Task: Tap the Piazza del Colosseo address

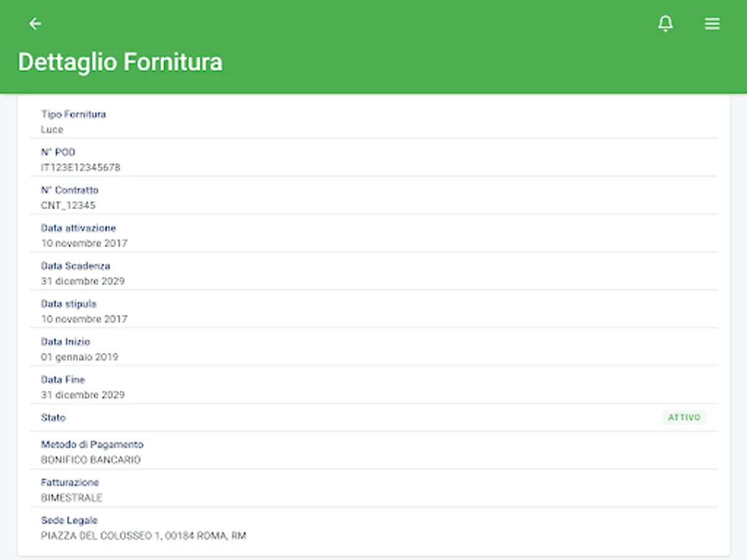Action: click(144, 536)
